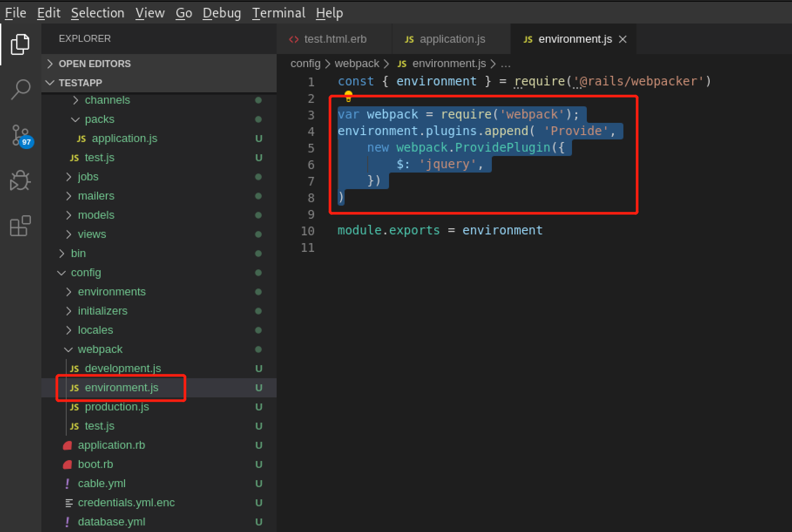Screen dimensions: 792x532
Task: Open Source Control view with 97 badge
Action: tap(21, 135)
